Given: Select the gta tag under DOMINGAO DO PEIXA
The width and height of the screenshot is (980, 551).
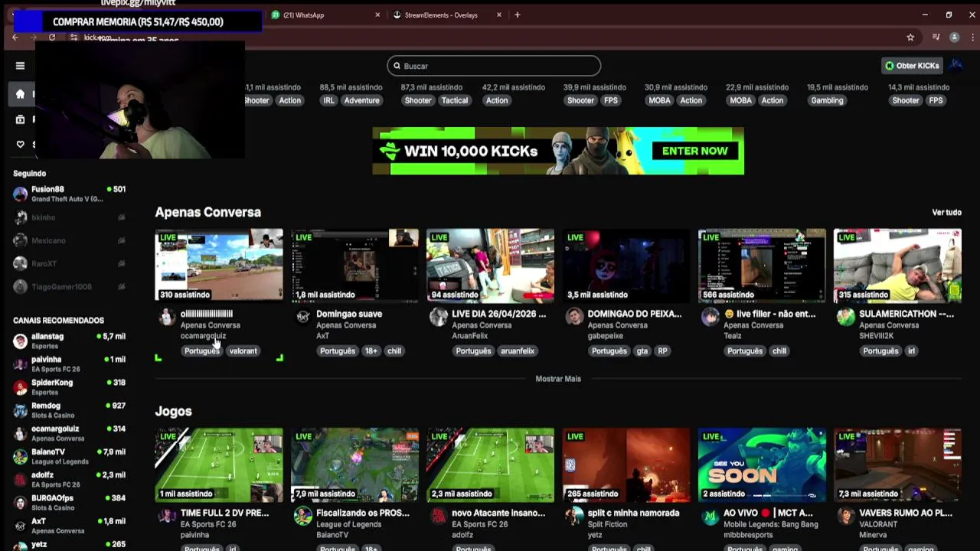Looking at the screenshot, I should [x=642, y=351].
